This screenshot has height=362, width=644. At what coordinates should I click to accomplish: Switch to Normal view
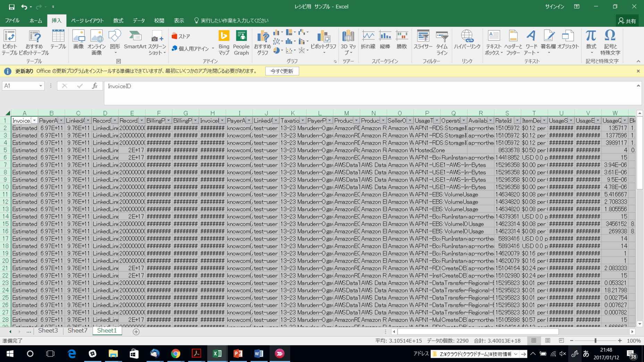[x=534, y=341]
